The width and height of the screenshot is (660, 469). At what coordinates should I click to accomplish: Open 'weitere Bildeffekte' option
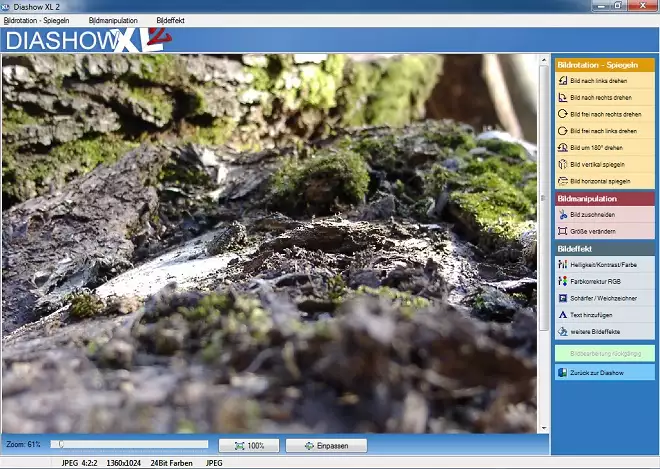[605, 331]
